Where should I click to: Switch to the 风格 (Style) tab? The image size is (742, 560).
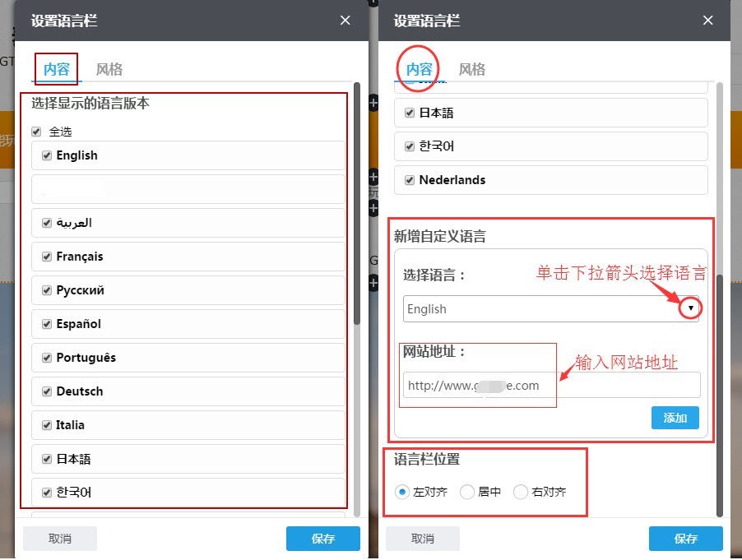(x=109, y=69)
